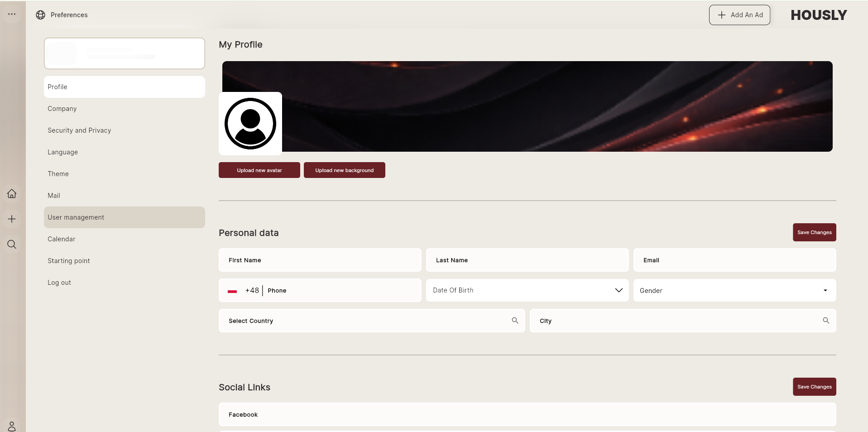Image resolution: width=868 pixels, height=432 pixels.
Task: Save Changes for Personal data
Action: click(x=814, y=232)
